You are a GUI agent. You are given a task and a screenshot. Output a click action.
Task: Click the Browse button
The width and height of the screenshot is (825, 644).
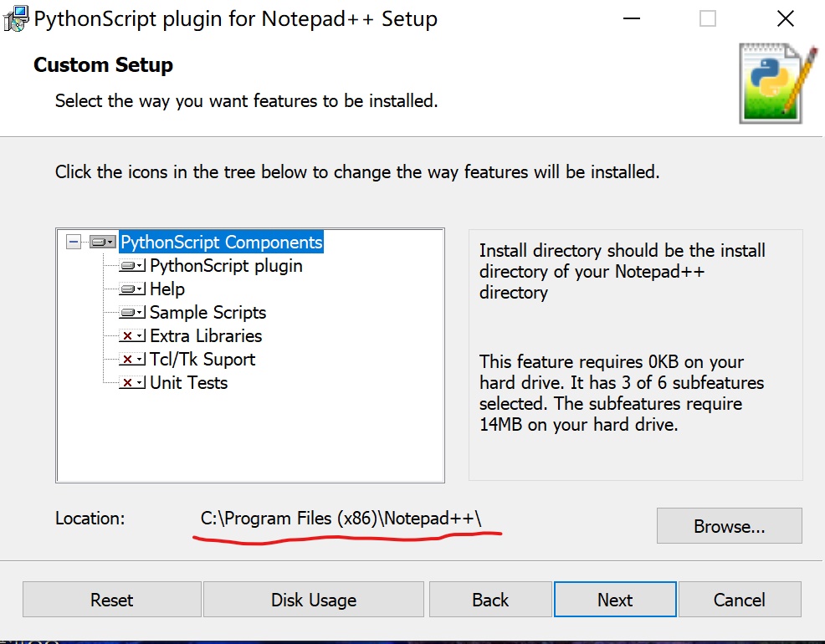[728, 525]
